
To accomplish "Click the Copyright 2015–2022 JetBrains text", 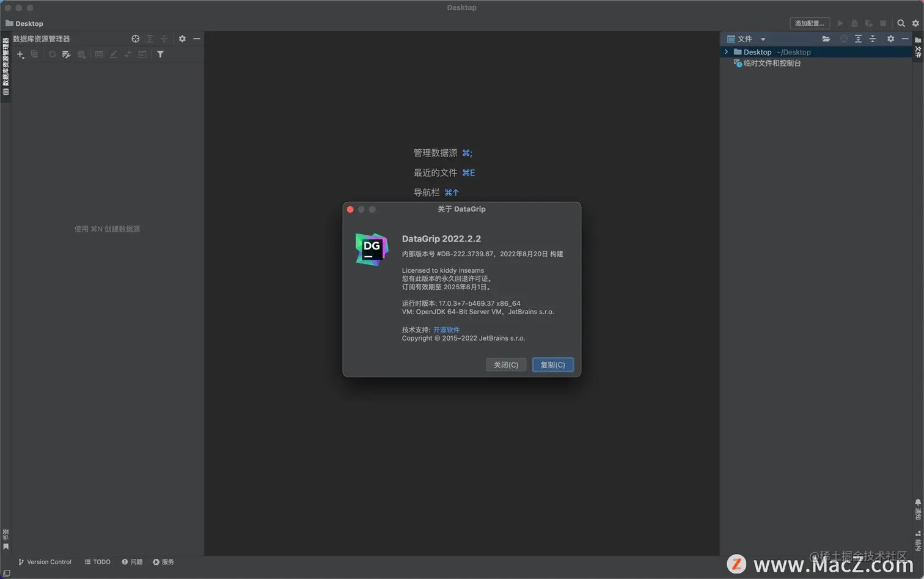I will coord(463,338).
